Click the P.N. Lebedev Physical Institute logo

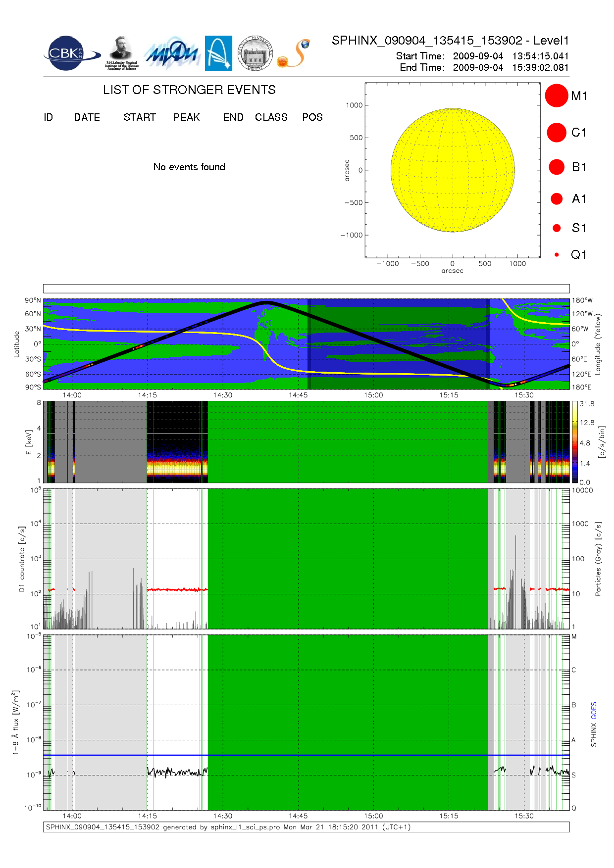[x=122, y=53]
